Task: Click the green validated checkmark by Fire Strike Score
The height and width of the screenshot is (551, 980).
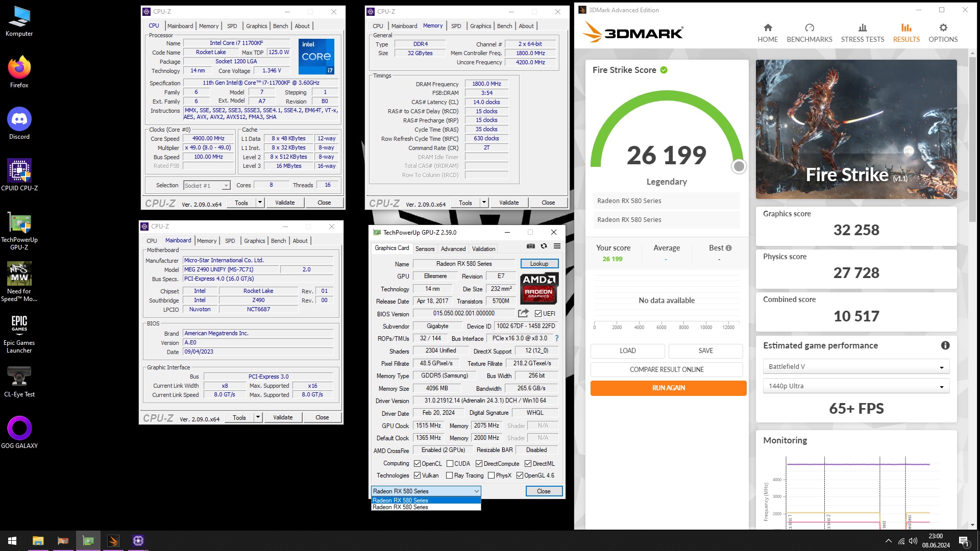Action: pos(664,70)
